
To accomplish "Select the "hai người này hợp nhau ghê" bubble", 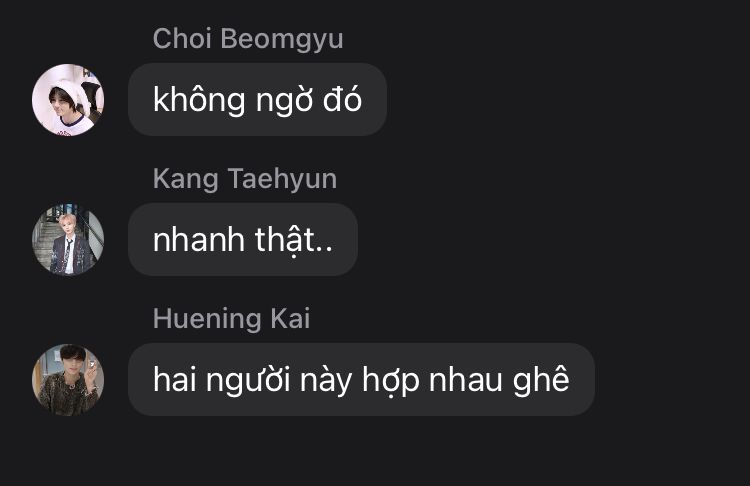I will tap(361, 379).
